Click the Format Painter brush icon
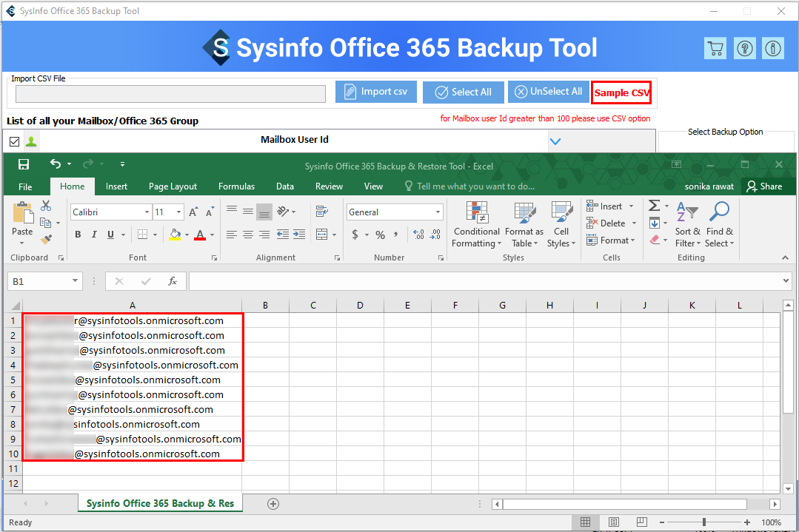 click(x=46, y=239)
